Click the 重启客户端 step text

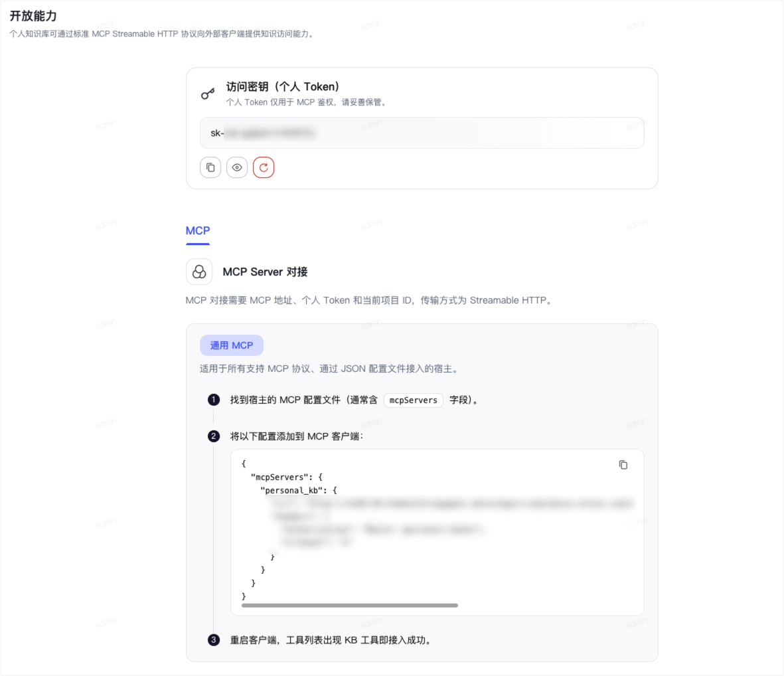pos(331,640)
